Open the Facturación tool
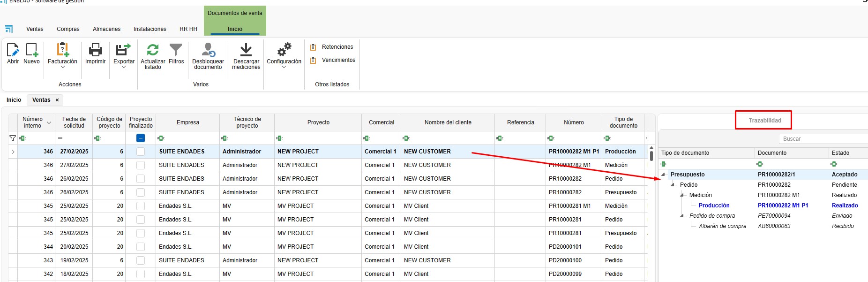868x282 pixels. pos(62,49)
